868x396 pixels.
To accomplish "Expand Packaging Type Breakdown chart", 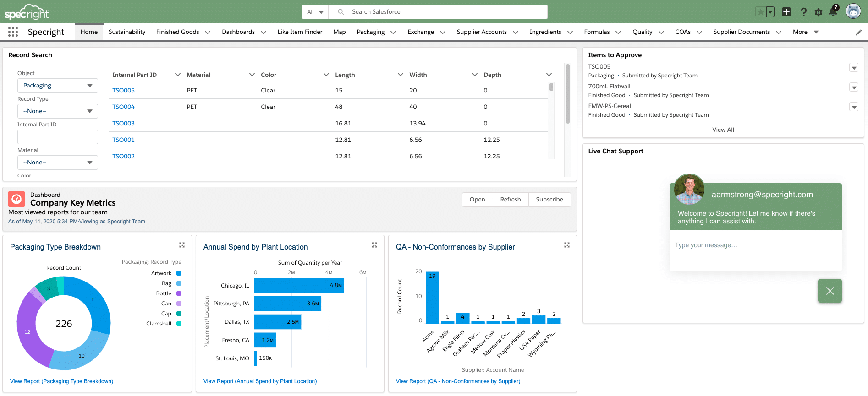I will 182,245.
